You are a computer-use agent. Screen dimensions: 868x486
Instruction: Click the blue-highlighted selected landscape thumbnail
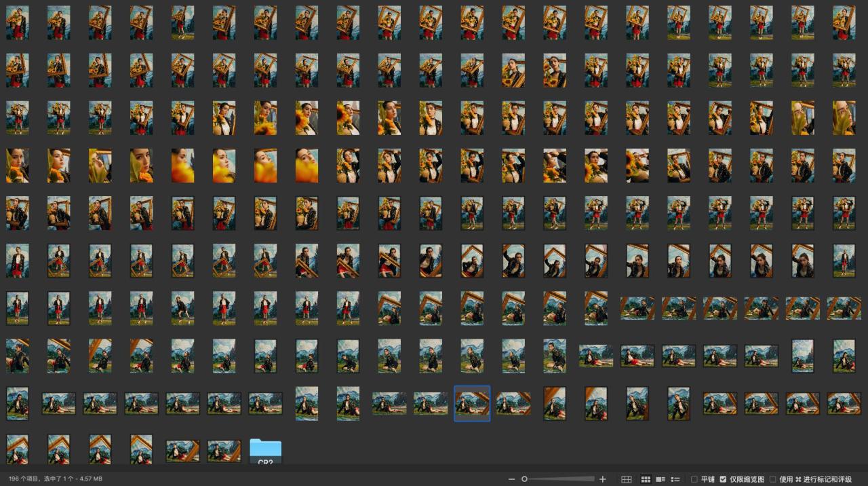[x=472, y=404]
